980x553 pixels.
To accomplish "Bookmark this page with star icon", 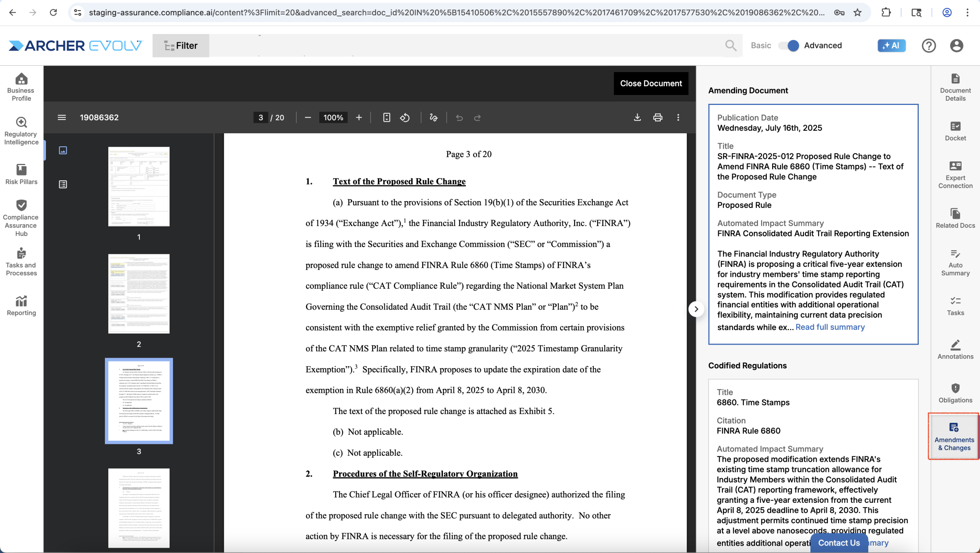I will point(857,13).
